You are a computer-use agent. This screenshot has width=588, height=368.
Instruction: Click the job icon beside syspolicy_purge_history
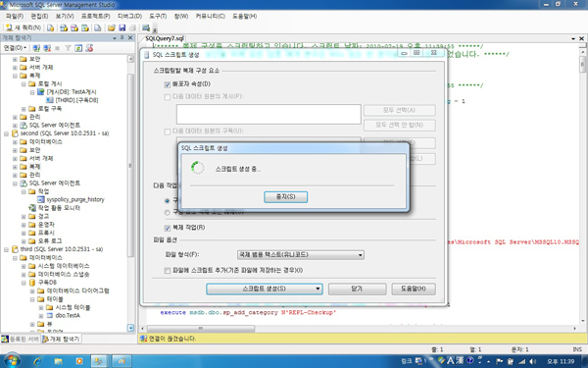coord(41,199)
